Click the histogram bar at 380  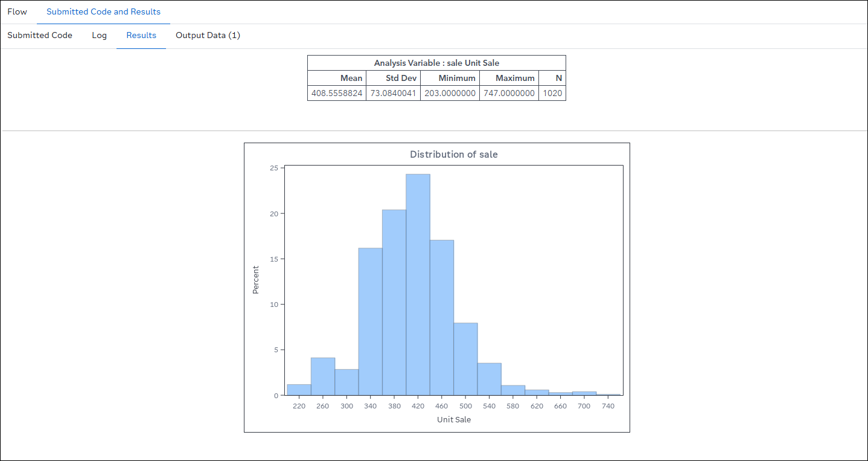point(394,302)
